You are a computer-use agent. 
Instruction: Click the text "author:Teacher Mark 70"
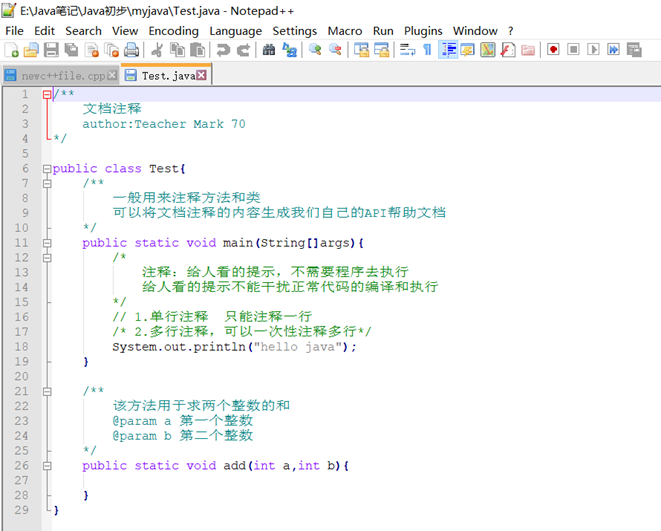coord(164,124)
